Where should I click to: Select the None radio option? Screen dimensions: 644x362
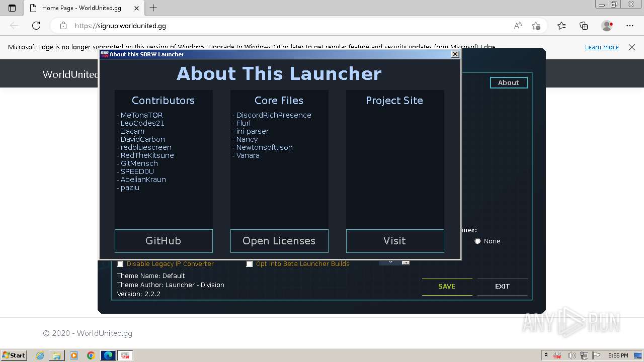pyautogui.click(x=477, y=241)
